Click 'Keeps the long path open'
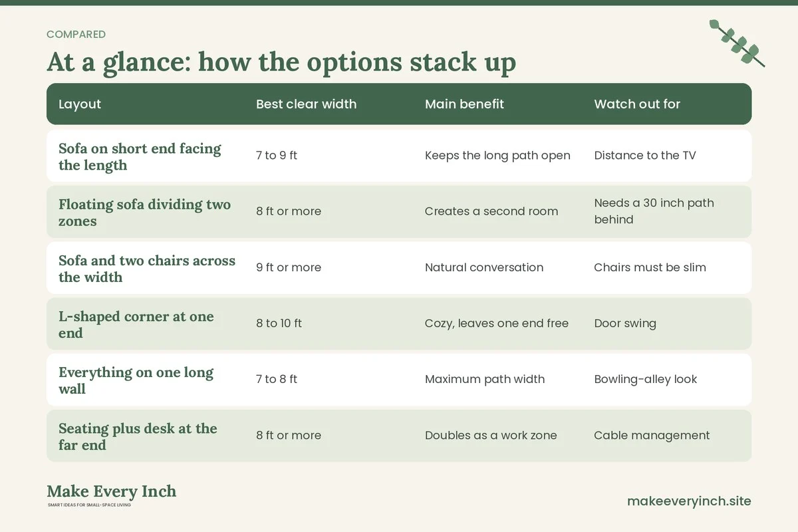Viewport: 798px width, 532px height. (497, 156)
